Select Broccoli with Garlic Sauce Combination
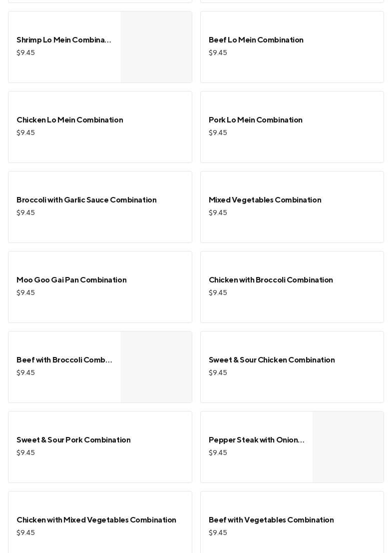 86,200
